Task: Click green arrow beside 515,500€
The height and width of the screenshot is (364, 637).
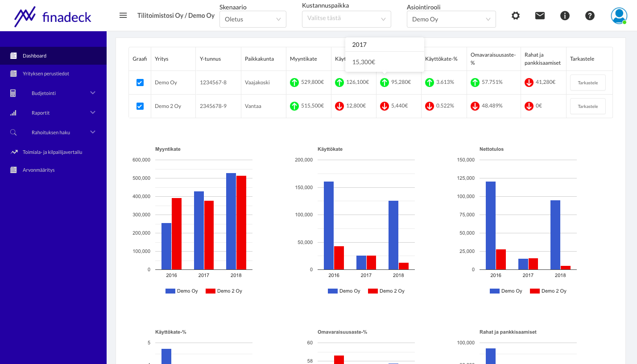Action: tap(294, 106)
